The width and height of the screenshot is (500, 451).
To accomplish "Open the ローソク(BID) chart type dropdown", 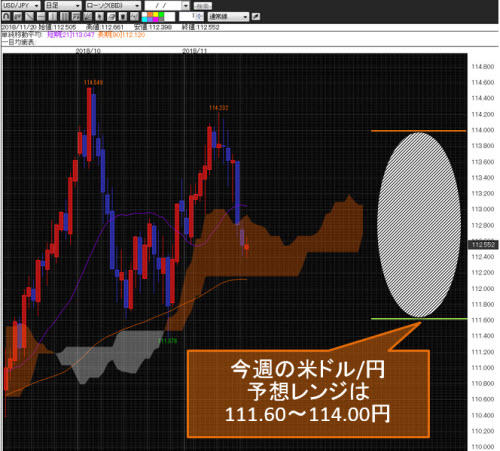I will pos(113,6).
